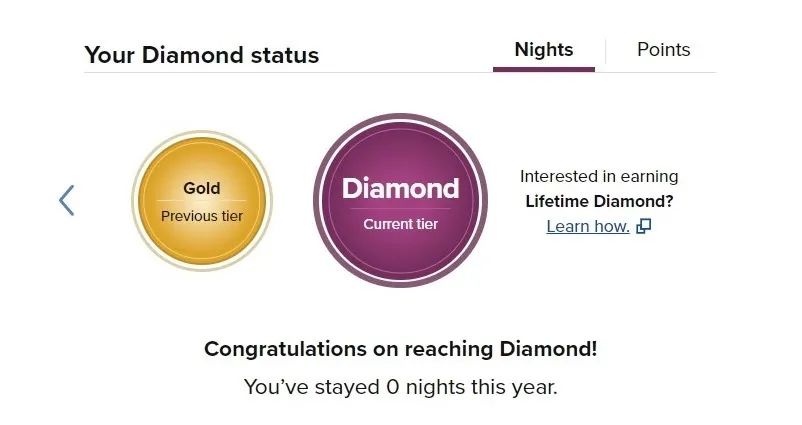Screen dimensions: 802x425
Task: Click the white ring of the Diamond badge
Action: [400, 125]
